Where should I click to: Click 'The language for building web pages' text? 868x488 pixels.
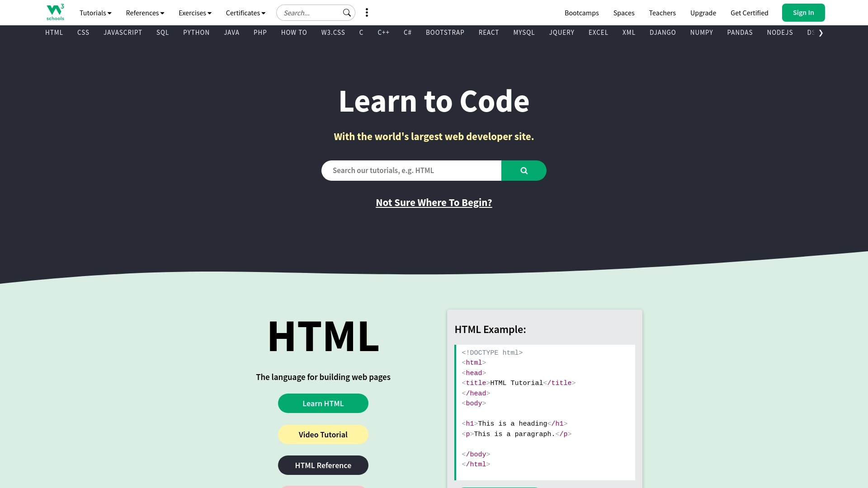tap(323, 377)
